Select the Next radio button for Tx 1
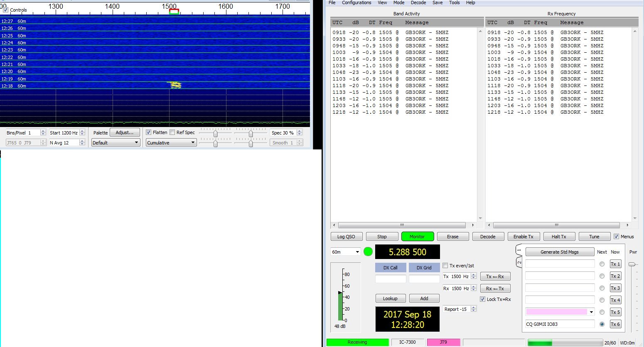644x347 pixels. click(602, 264)
